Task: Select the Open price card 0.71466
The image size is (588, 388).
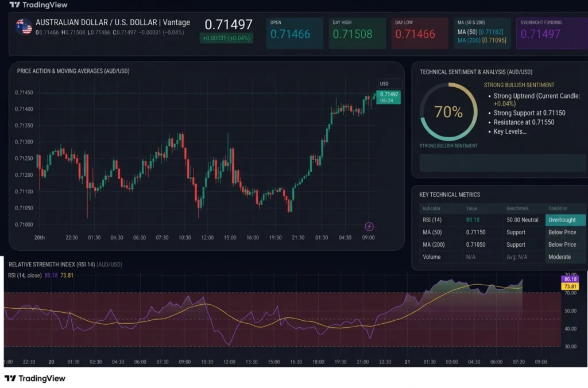Action: (x=295, y=33)
